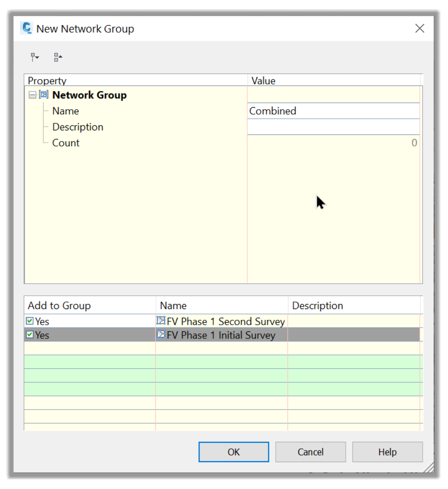Click the collapse all categories toolbar icon
This screenshot has height=489, width=448.
[x=58, y=57]
